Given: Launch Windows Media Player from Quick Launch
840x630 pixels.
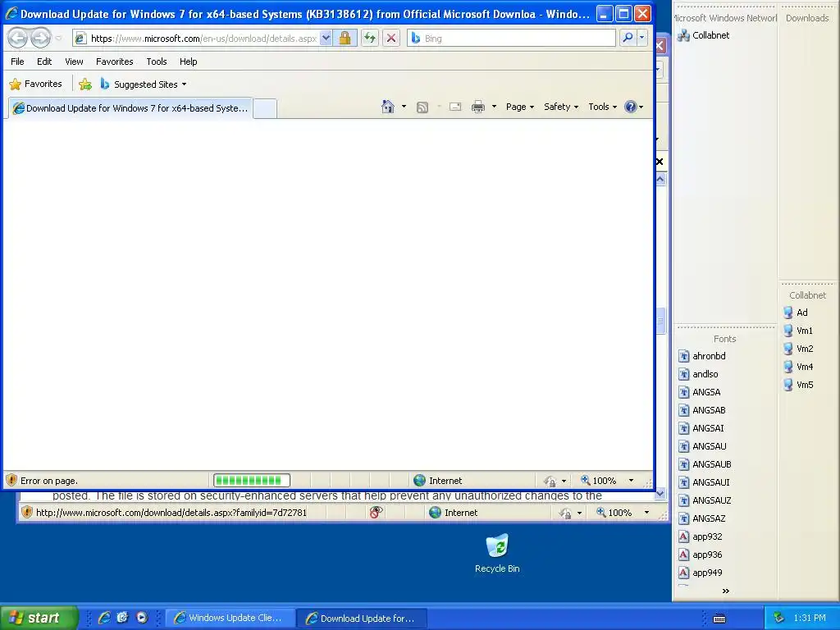Looking at the screenshot, I should [x=141, y=618].
